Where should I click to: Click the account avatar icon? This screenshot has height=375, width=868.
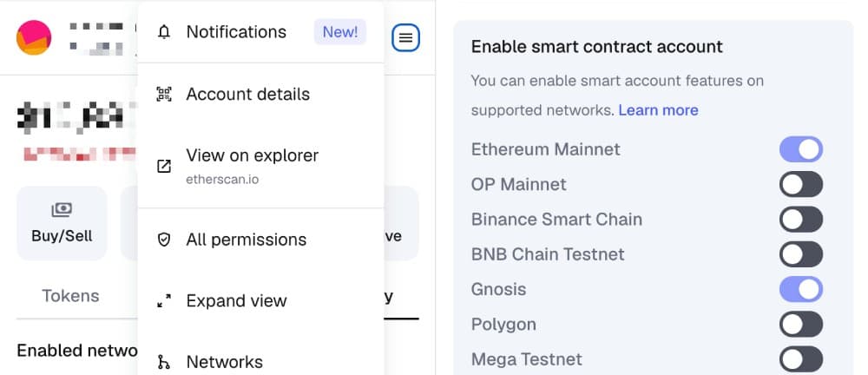point(34,37)
